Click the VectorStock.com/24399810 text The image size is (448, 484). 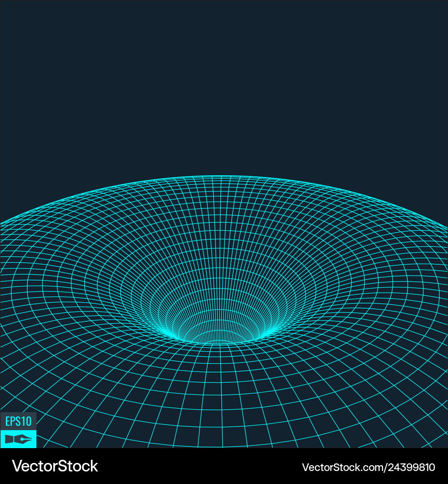368,467
